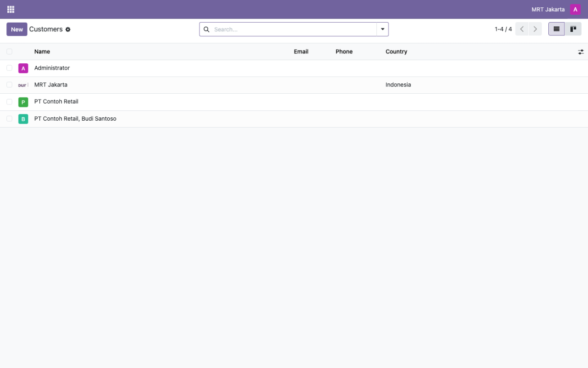The height and width of the screenshot is (368, 588).
Task: Select the PT Contoh Retail row checkbox
Action: tap(9, 102)
